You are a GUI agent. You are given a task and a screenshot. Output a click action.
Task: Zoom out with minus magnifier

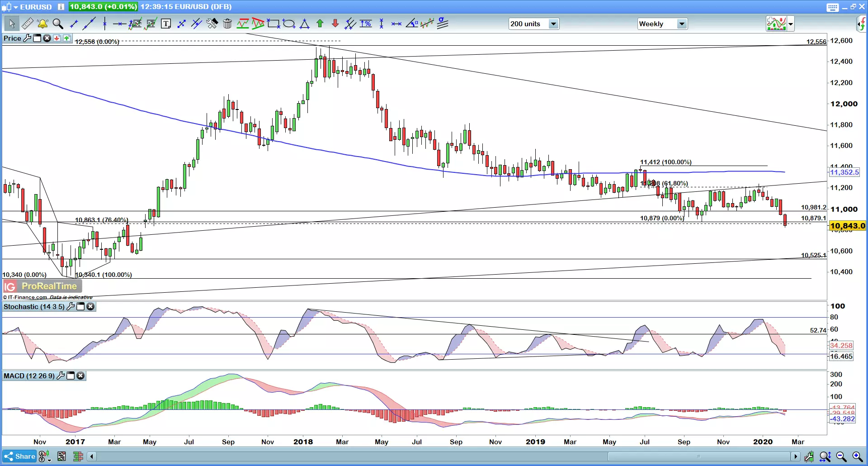(841, 456)
